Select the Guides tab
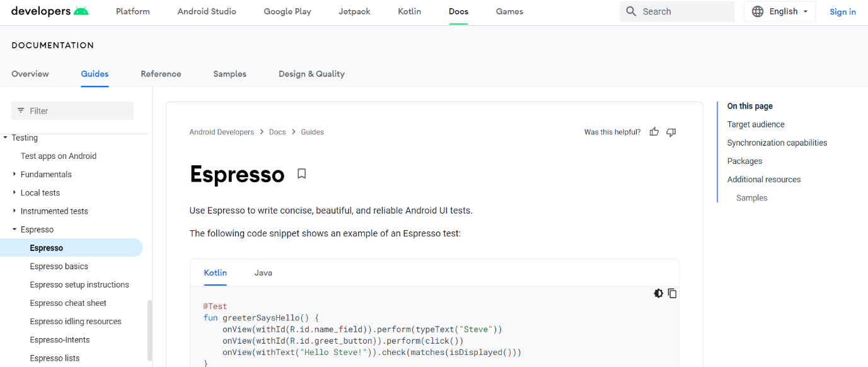Viewport: 868px width, 367px height. pos(95,74)
